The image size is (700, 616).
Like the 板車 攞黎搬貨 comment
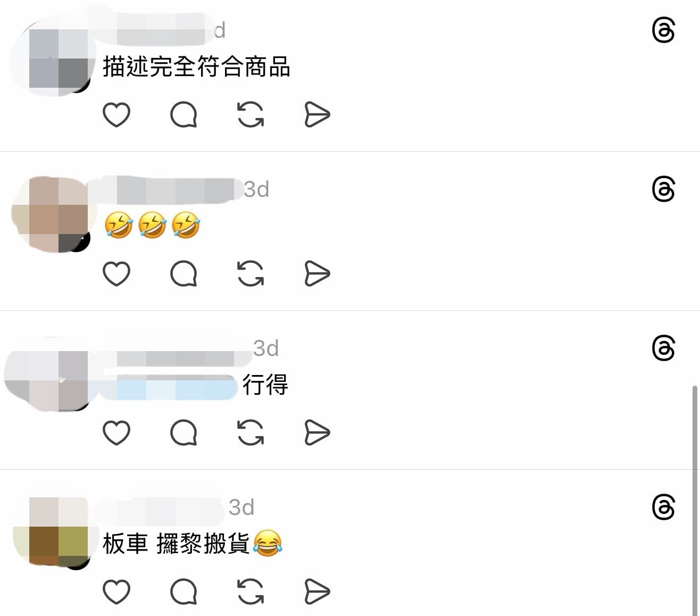pyautogui.click(x=116, y=592)
